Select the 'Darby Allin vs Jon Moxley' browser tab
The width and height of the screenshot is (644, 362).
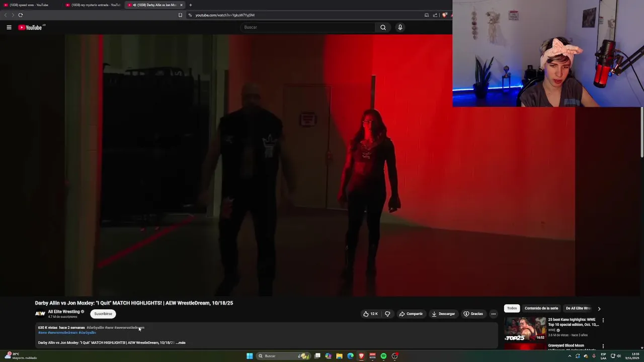pos(154,5)
